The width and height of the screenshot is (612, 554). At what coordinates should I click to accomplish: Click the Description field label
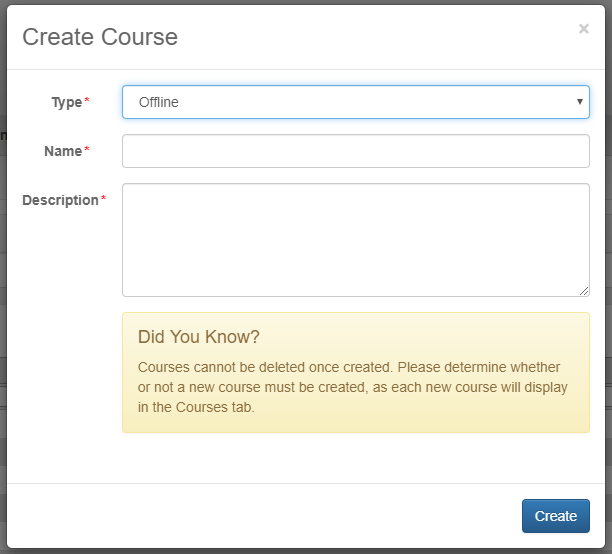coord(60,200)
